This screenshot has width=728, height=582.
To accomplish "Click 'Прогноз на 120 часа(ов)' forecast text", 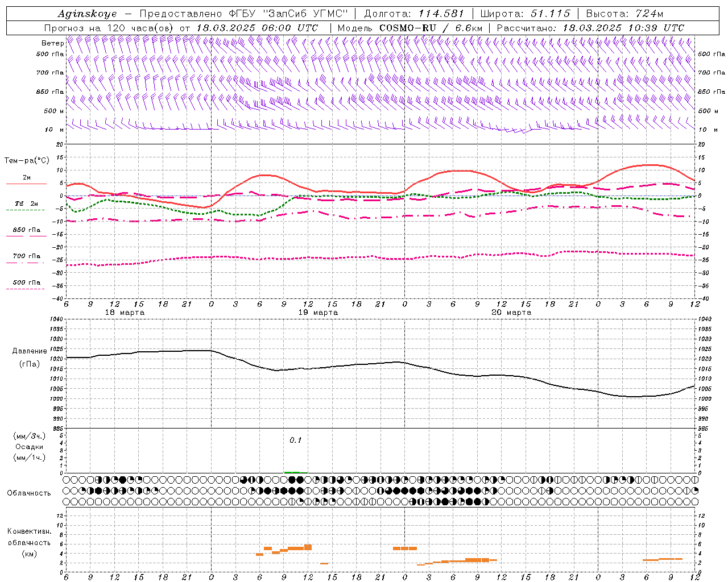I will 109,28.
